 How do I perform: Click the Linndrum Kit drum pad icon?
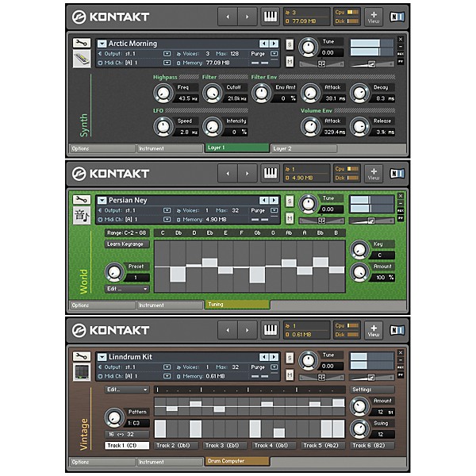[82, 372]
